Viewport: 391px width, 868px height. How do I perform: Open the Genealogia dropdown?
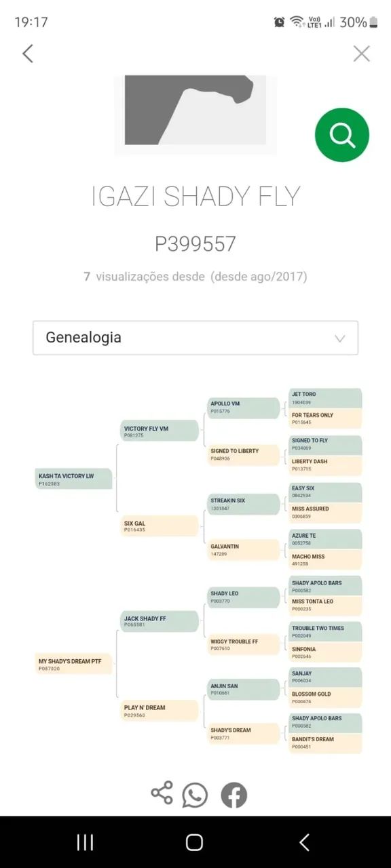pos(195,338)
